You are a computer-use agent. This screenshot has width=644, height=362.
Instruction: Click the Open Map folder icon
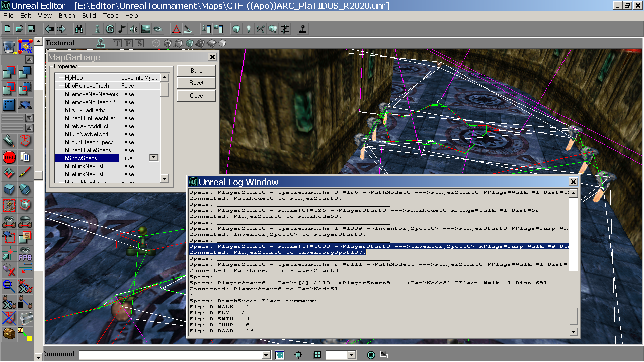pyautogui.click(x=19, y=29)
